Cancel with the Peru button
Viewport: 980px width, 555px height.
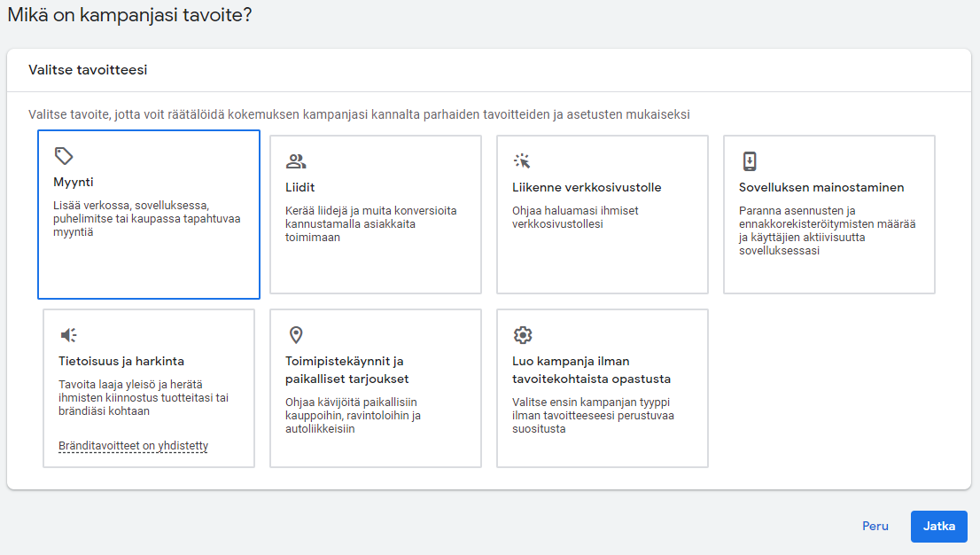(875, 526)
